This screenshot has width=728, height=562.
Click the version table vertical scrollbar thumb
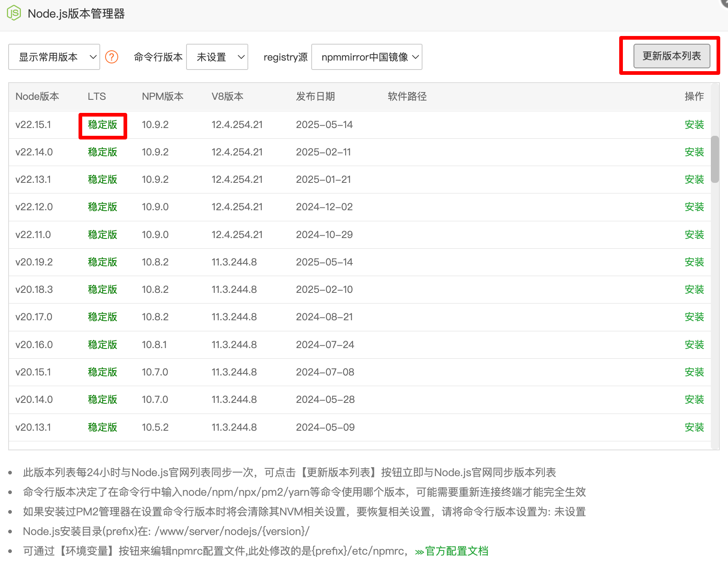(715, 159)
